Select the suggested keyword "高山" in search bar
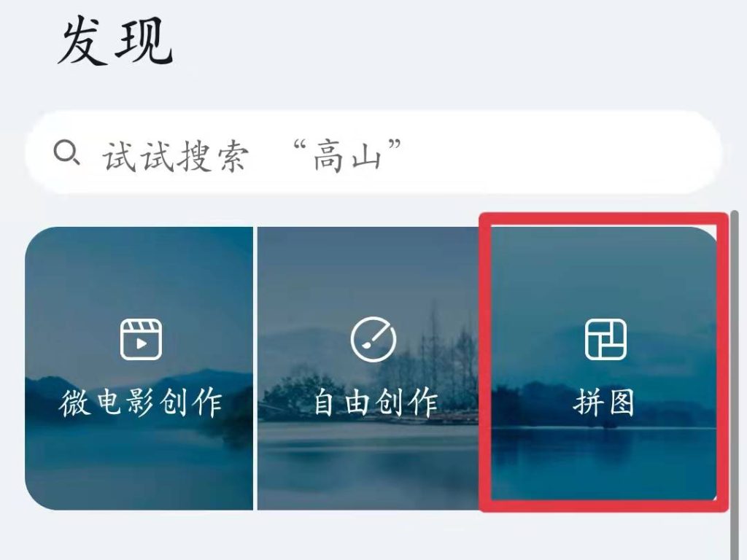Viewport: 747px width, 560px height. tap(347, 155)
